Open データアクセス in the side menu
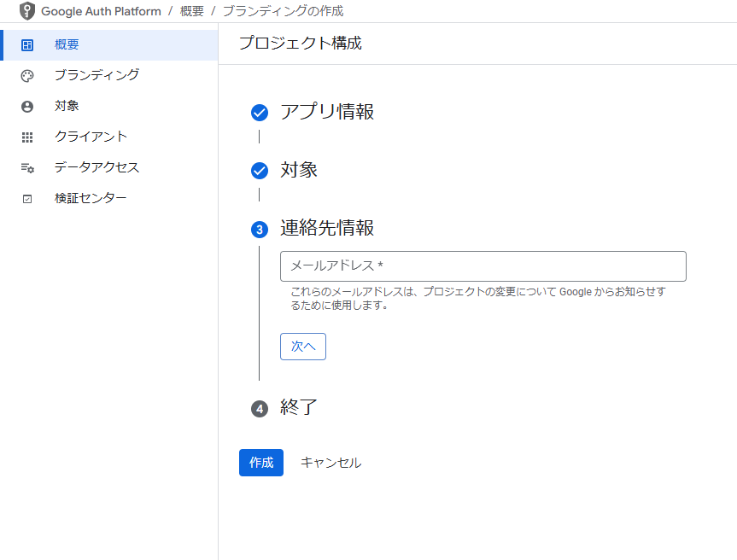The width and height of the screenshot is (737, 560). click(x=97, y=167)
